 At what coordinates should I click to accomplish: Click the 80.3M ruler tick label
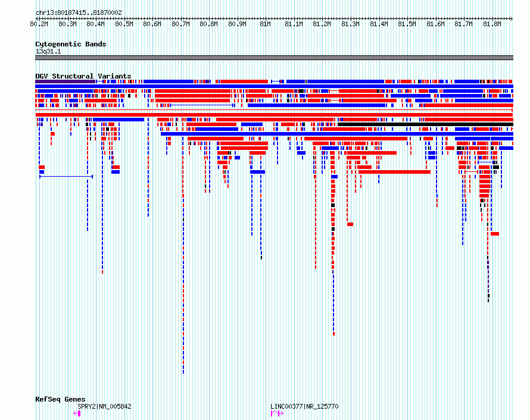click(67, 24)
